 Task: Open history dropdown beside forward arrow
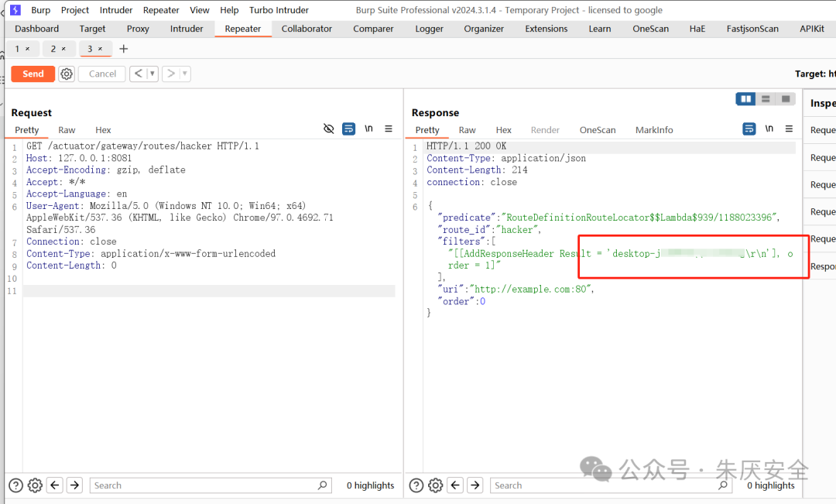pos(185,74)
